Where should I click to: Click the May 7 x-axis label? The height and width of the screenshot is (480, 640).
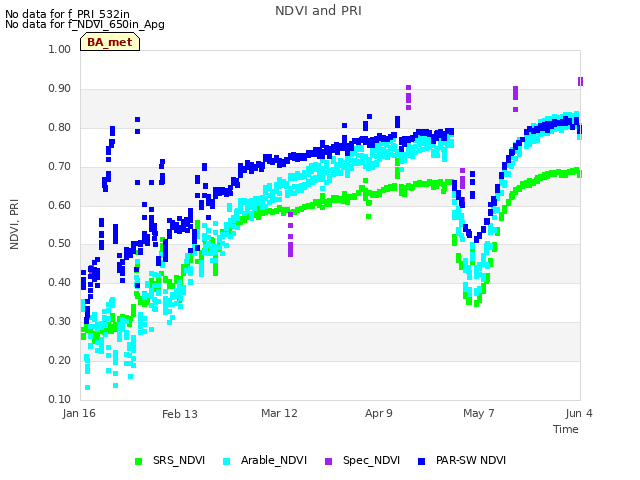point(478,413)
